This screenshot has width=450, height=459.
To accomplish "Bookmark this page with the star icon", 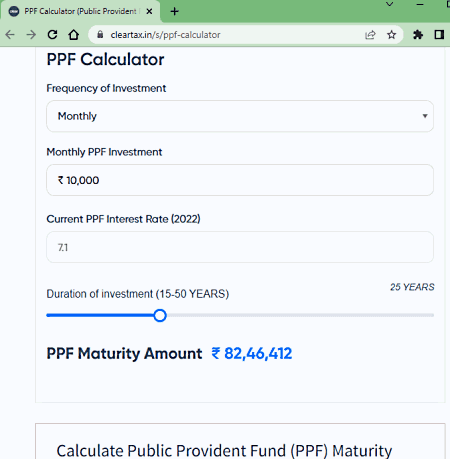I will (x=392, y=35).
